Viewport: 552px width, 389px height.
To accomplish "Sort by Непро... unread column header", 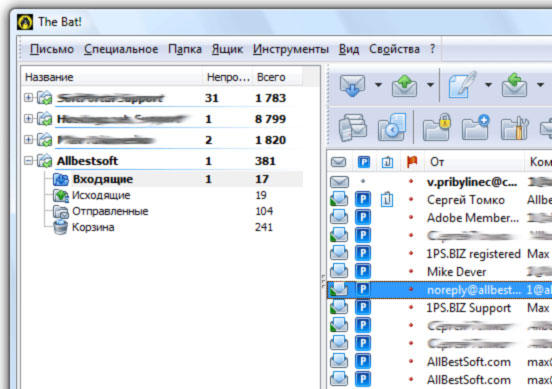I will point(227,77).
